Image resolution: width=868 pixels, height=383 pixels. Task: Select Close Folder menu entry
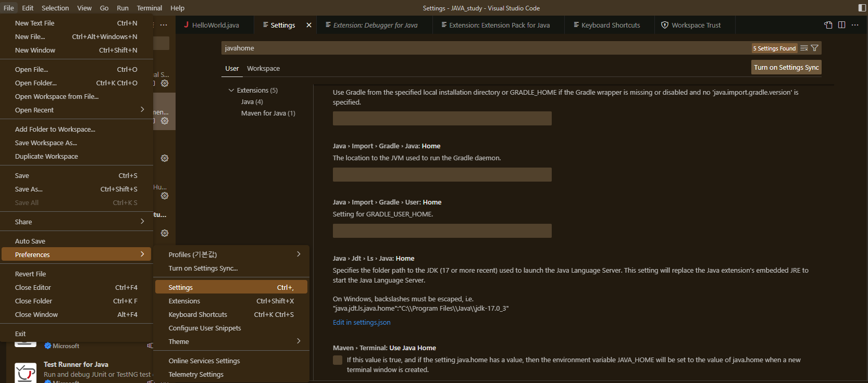[x=76, y=301]
